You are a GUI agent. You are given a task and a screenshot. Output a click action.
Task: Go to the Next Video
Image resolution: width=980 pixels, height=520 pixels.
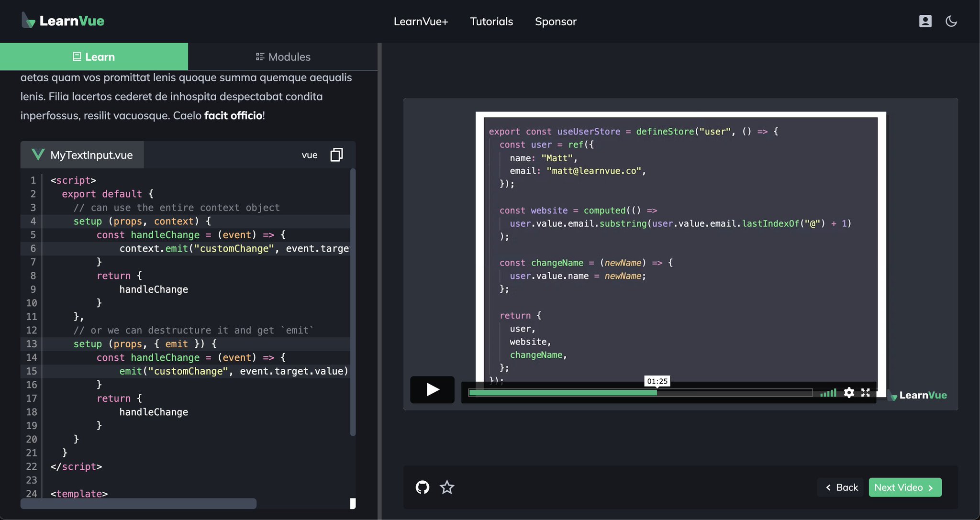coord(904,487)
